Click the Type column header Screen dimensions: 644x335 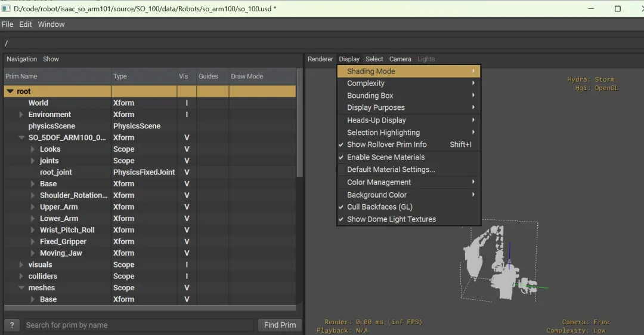144,76
